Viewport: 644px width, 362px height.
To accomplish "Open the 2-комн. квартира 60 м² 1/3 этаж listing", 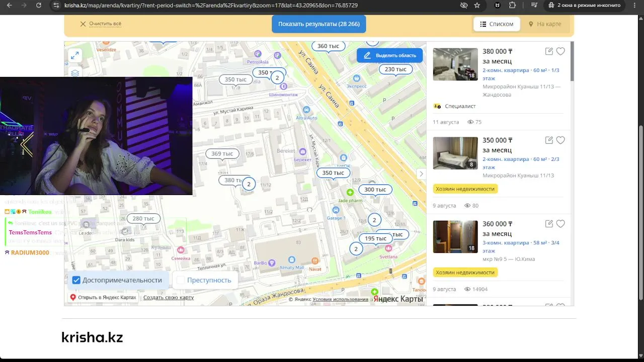I will tap(521, 74).
